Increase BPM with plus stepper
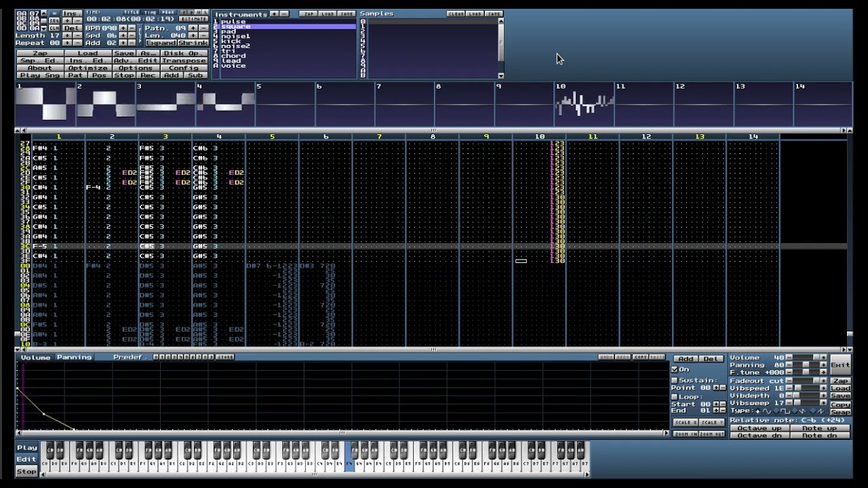This screenshot has height=488, width=868. pyautogui.click(x=123, y=28)
